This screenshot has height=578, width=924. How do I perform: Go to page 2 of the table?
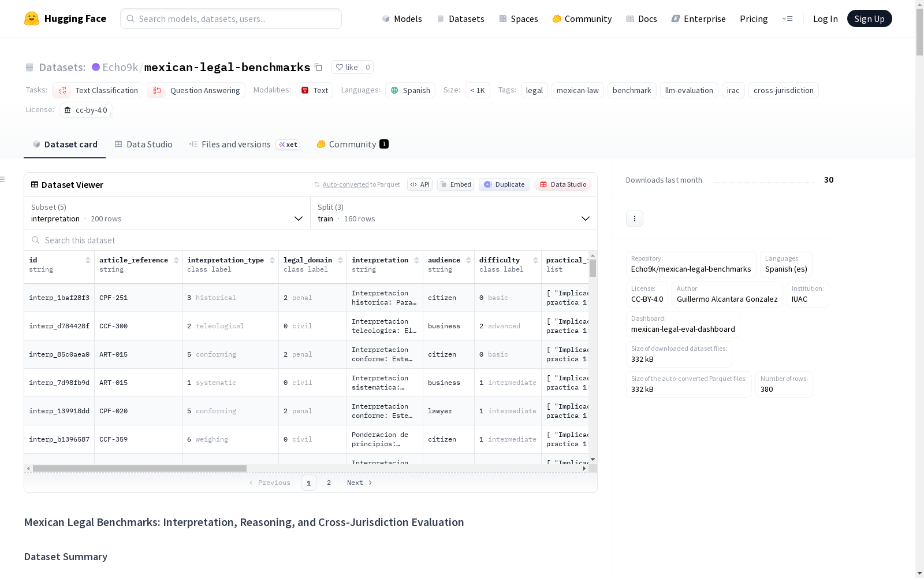point(329,483)
